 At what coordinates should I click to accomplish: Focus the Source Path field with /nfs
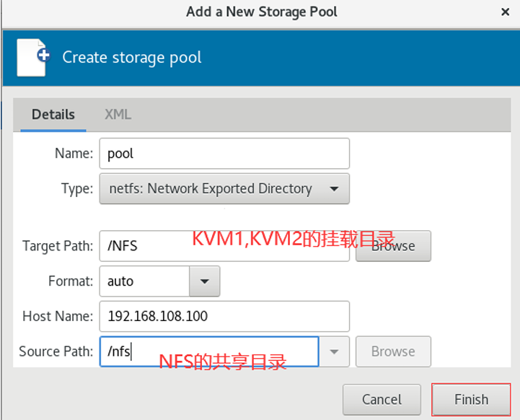(209, 351)
